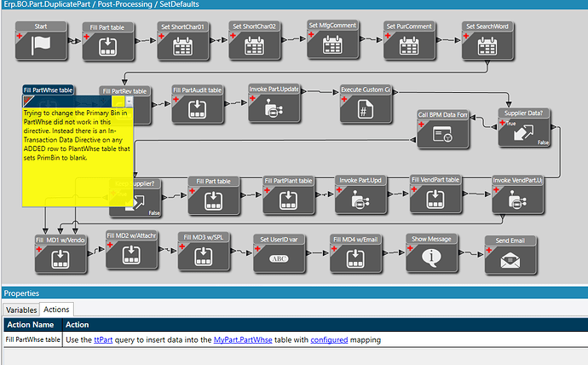Select the Set UserID var node
This screenshot has height=365, width=588.
point(279,253)
